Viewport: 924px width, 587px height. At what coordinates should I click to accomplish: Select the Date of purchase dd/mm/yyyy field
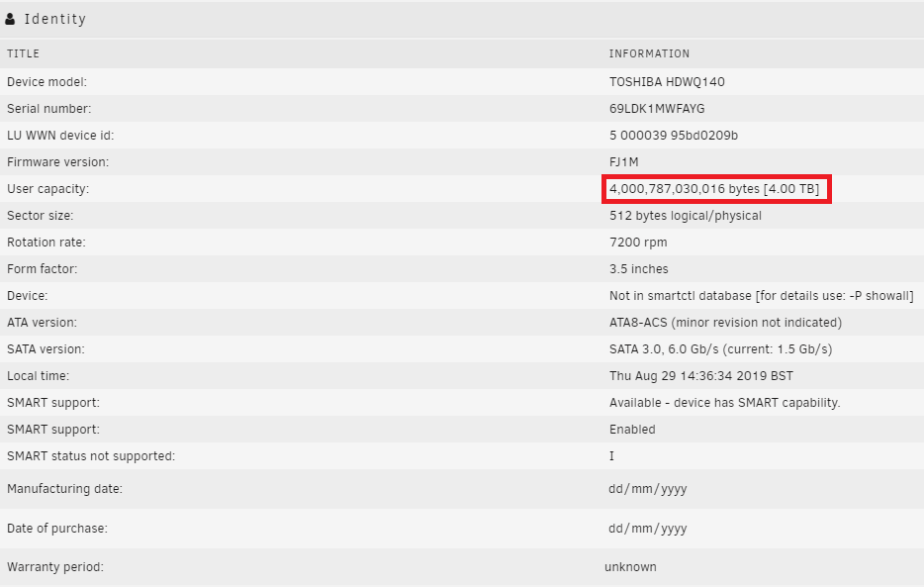coord(648,528)
